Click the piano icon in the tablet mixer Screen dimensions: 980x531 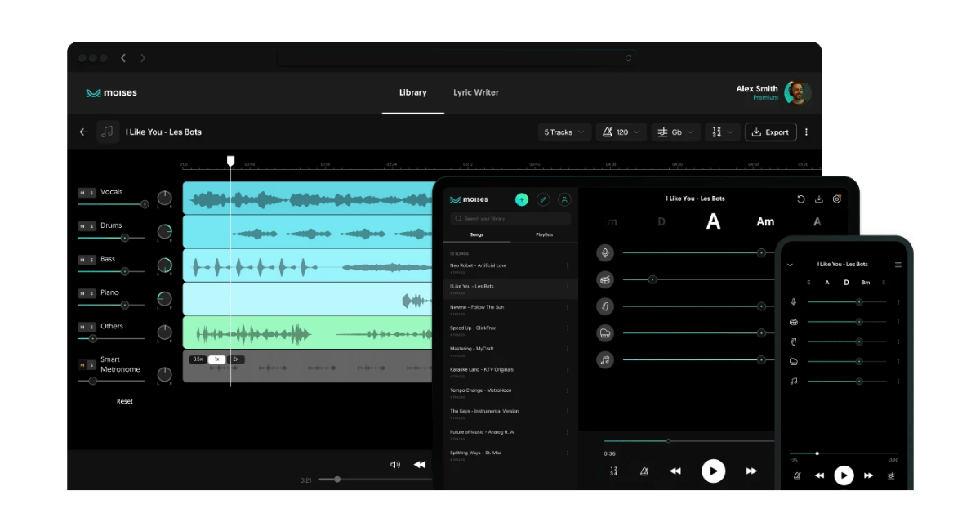(604, 332)
